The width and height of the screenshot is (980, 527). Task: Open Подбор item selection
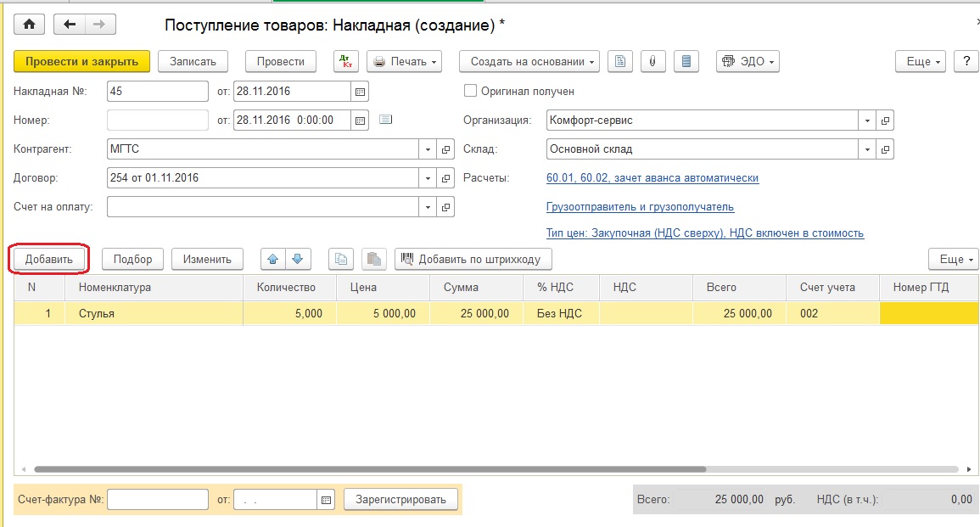click(132, 259)
